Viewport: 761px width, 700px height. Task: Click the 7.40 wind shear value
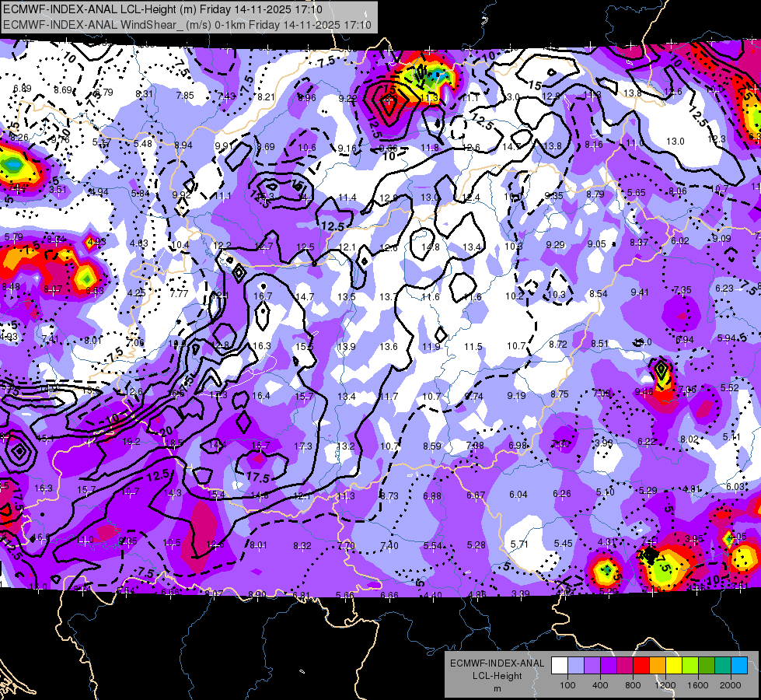click(x=389, y=545)
